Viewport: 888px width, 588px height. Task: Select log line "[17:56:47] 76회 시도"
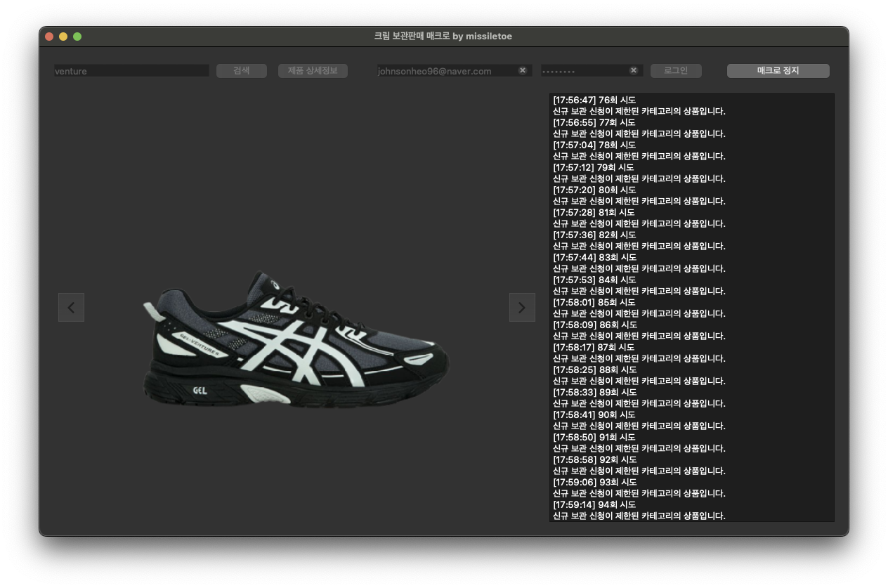[x=594, y=100]
